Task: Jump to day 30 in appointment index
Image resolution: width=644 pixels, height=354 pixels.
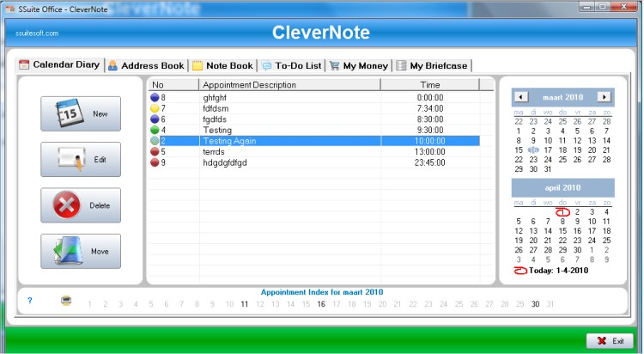Action: pos(535,304)
